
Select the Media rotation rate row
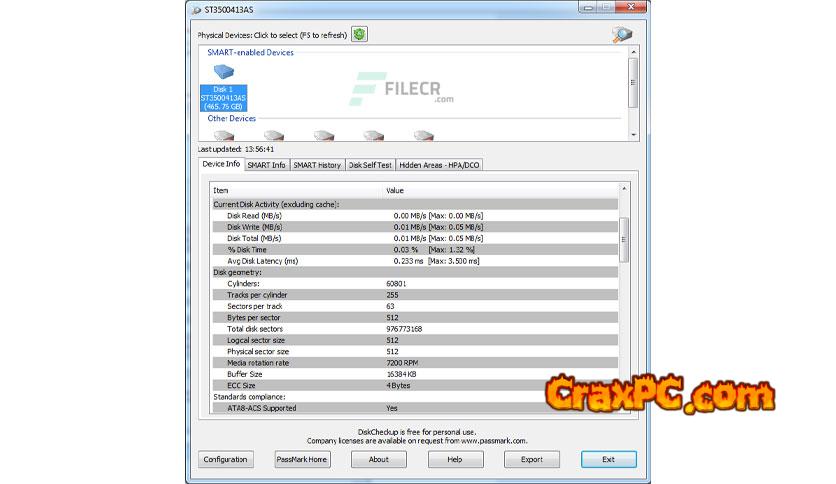pyautogui.click(x=415, y=363)
